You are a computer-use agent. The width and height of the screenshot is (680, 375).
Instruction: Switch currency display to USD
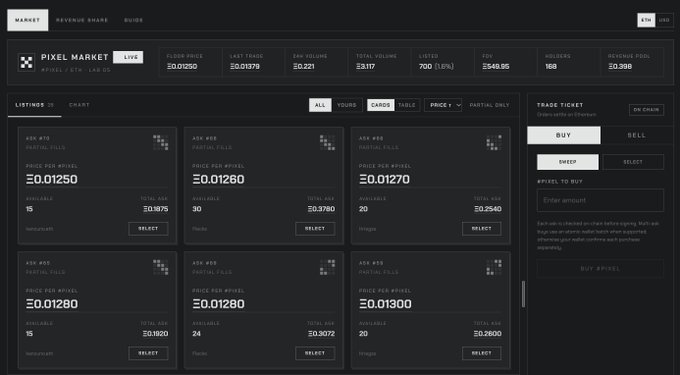click(664, 20)
